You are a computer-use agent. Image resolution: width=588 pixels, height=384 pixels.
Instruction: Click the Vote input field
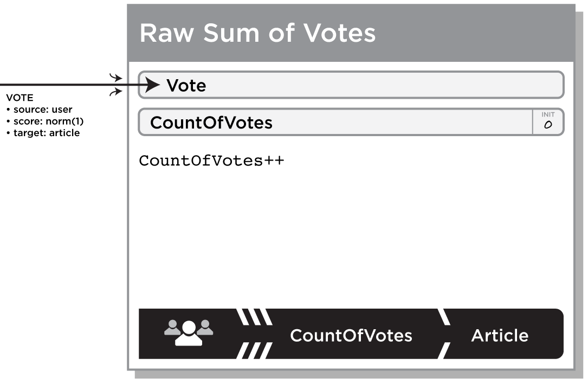point(351,85)
